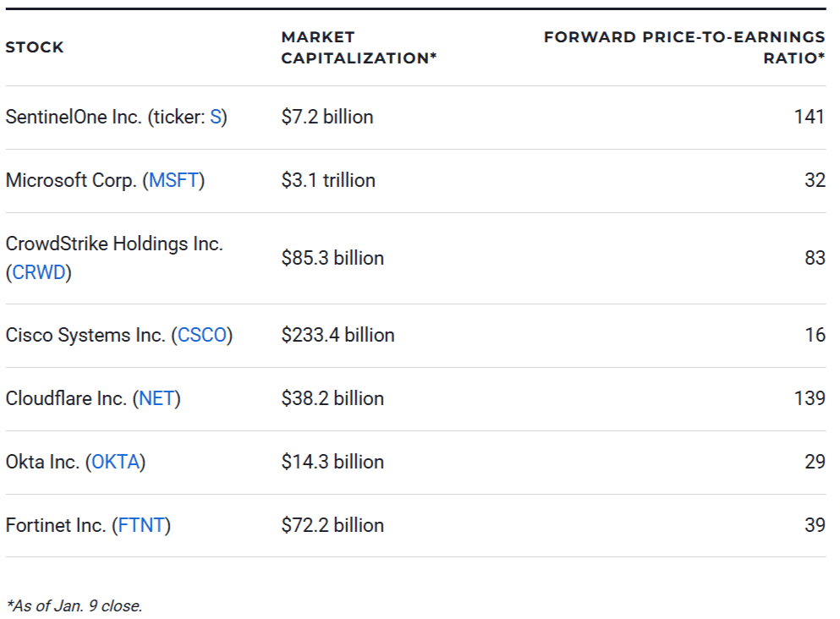Image resolution: width=840 pixels, height=619 pixels.
Task: Click the Forward Price-to-Earnings Ratio header
Action: 684,47
